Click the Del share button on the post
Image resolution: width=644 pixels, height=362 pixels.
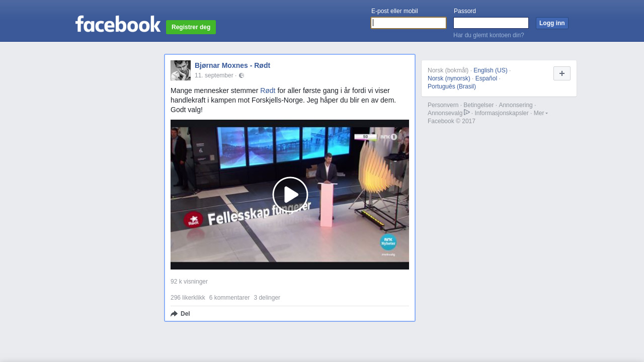[180, 314]
